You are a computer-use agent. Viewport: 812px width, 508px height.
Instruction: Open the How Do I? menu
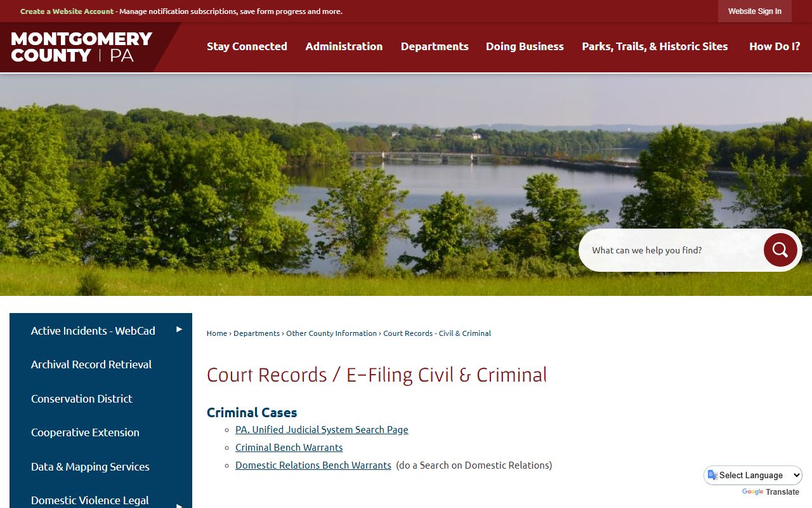(775, 46)
